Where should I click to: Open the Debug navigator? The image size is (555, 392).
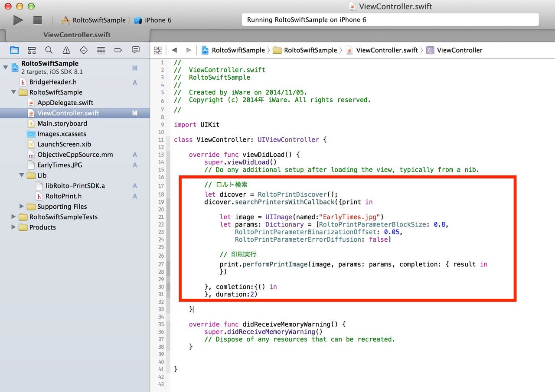coord(101,50)
